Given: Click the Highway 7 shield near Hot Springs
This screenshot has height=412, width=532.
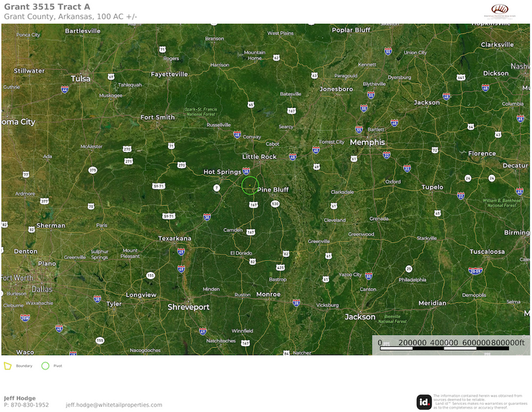Looking at the screenshot, I should tap(216, 188).
